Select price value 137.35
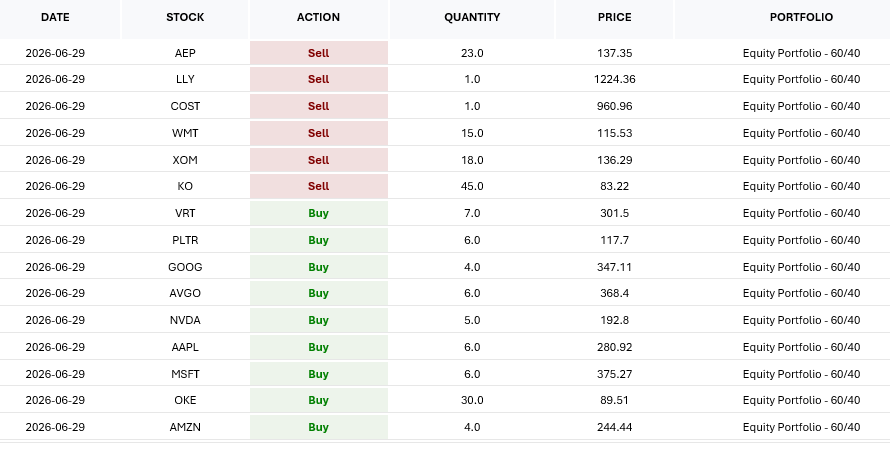 coord(615,53)
